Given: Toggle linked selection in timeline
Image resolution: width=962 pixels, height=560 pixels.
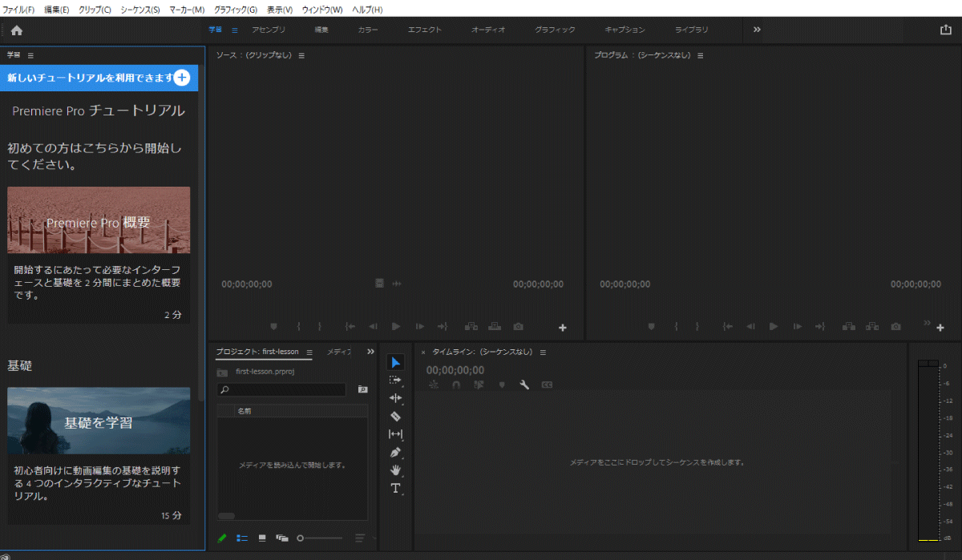Looking at the screenshot, I should (x=479, y=385).
